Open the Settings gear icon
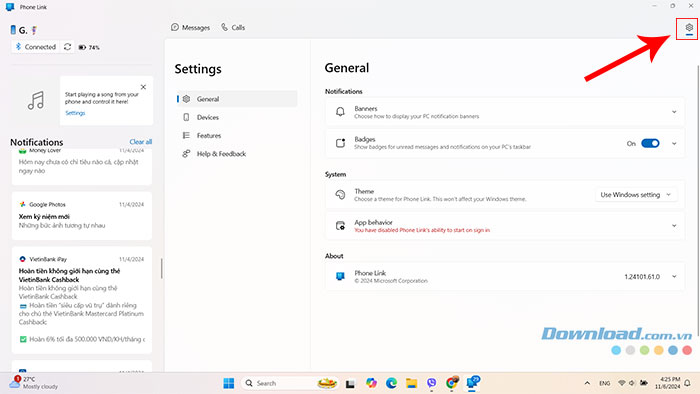This screenshot has width=700, height=394. [689, 28]
